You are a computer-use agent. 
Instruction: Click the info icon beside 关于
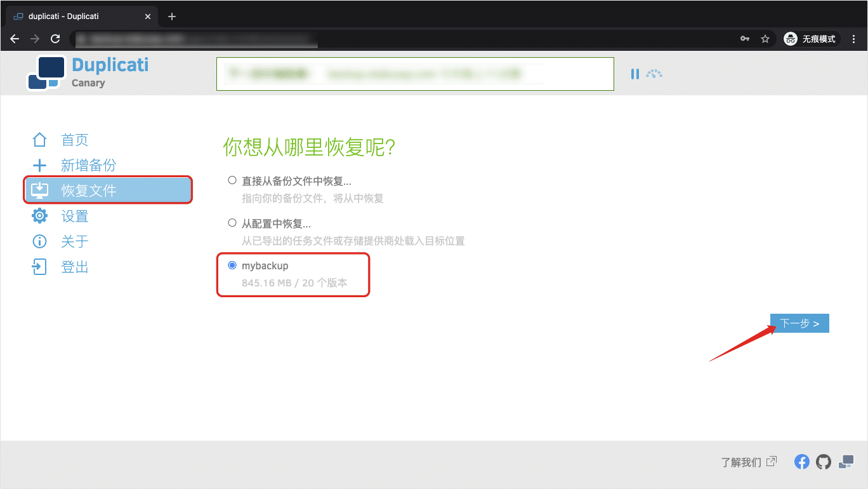(40, 241)
